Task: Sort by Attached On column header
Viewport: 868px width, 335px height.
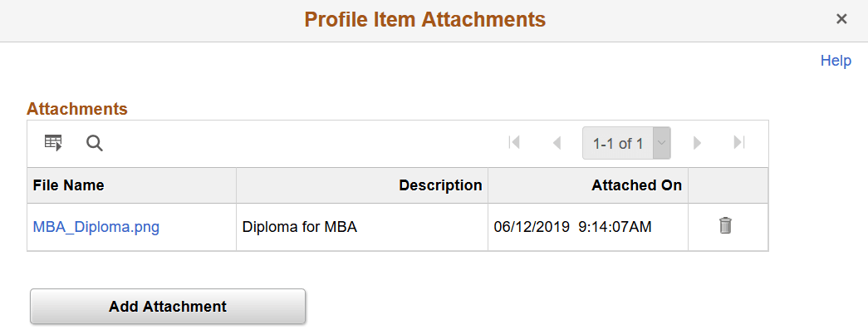Action: tap(636, 185)
